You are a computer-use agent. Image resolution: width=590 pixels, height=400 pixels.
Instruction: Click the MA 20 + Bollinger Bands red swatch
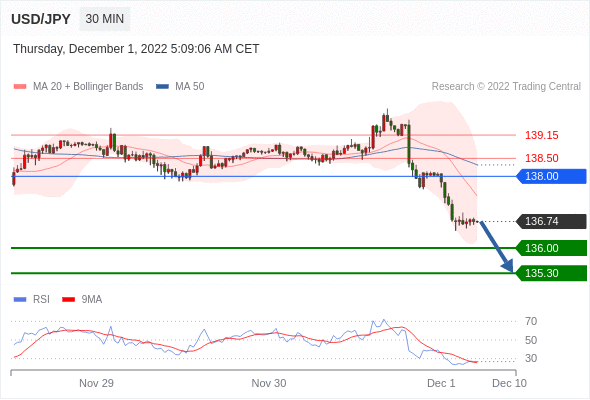20,87
